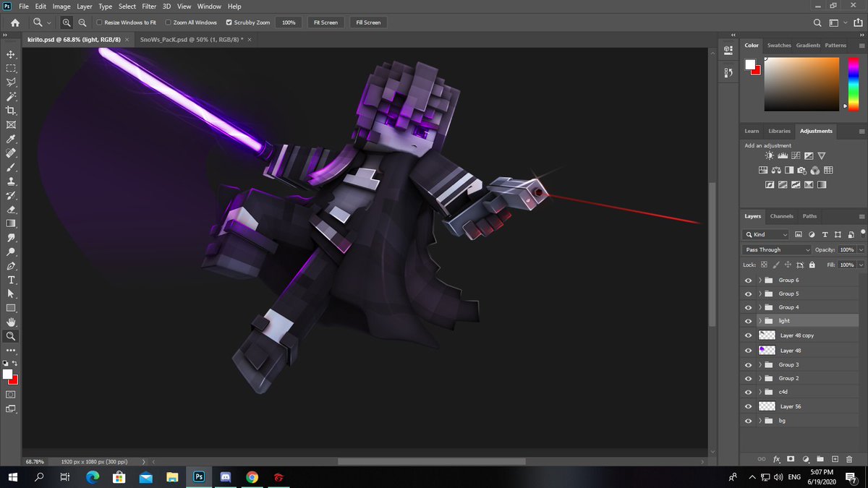Select the Layer 48 thumbnail
The width and height of the screenshot is (868, 488).
pos(767,350)
